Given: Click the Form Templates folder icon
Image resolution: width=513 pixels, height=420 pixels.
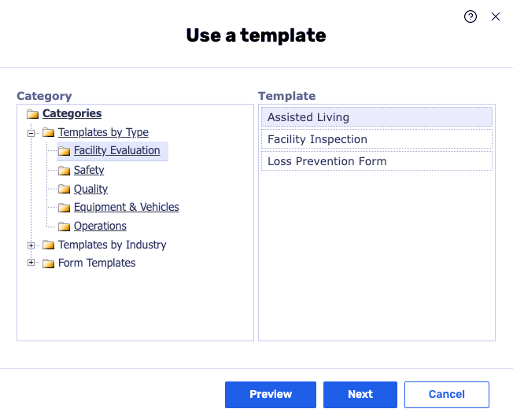Looking at the screenshot, I should [48, 263].
